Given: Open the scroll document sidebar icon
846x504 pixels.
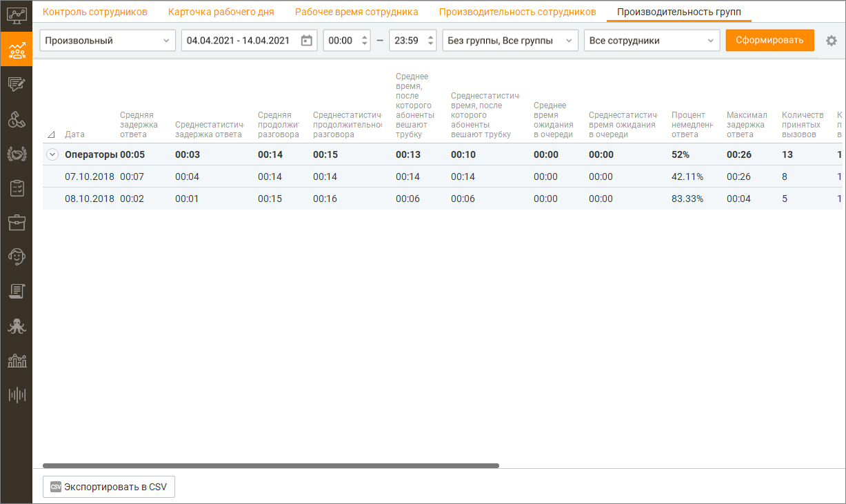Looking at the screenshot, I should (17, 291).
